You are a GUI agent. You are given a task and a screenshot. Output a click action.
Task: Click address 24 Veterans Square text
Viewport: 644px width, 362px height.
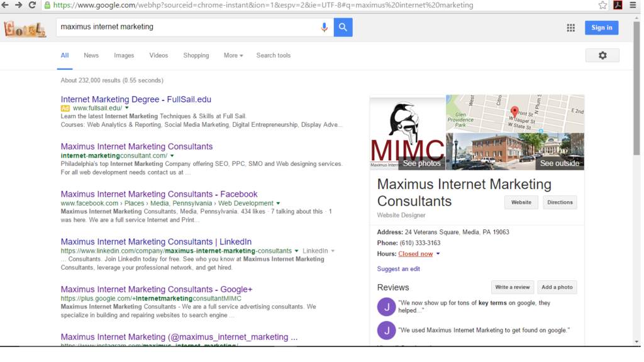[457, 233]
